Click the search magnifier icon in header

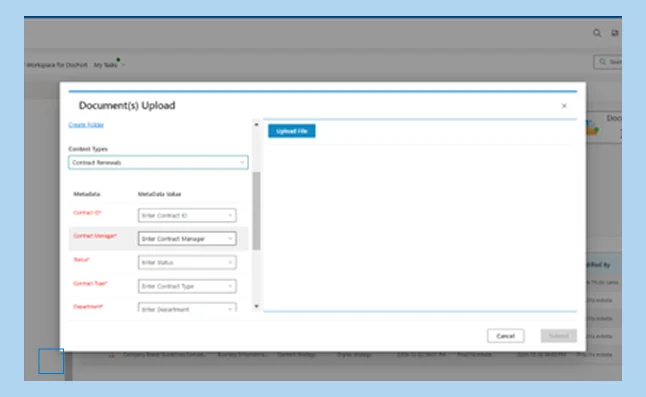click(597, 33)
